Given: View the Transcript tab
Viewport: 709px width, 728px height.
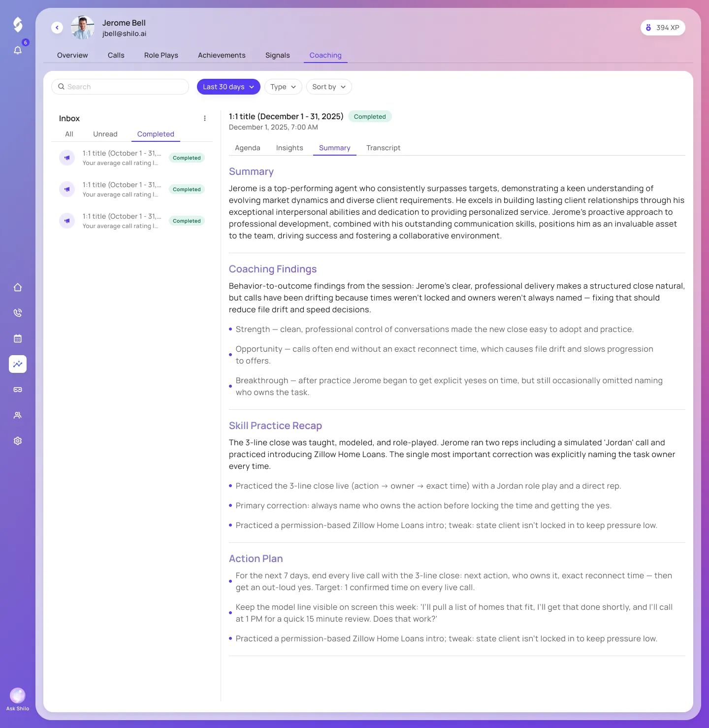Looking at the screenshot, I should [383, 148].
